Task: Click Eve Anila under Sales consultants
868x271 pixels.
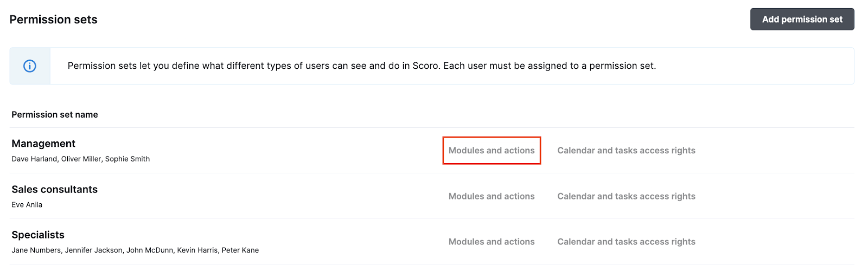Action: [x=27, y=205]
